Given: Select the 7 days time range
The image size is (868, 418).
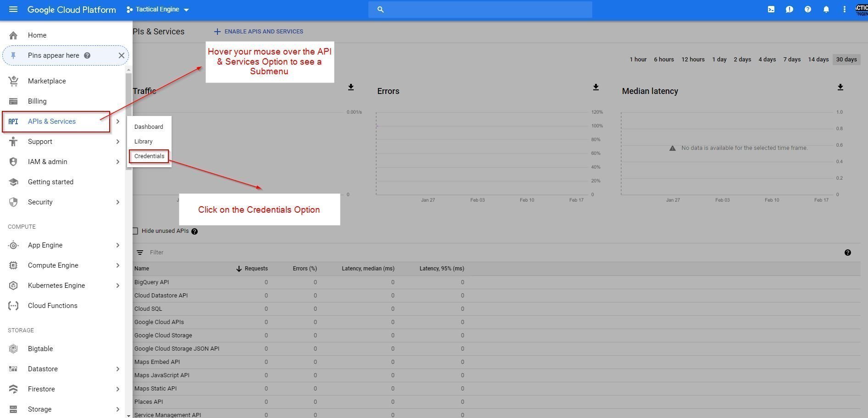Looking at the screenshot, I should tap(792, 60).
